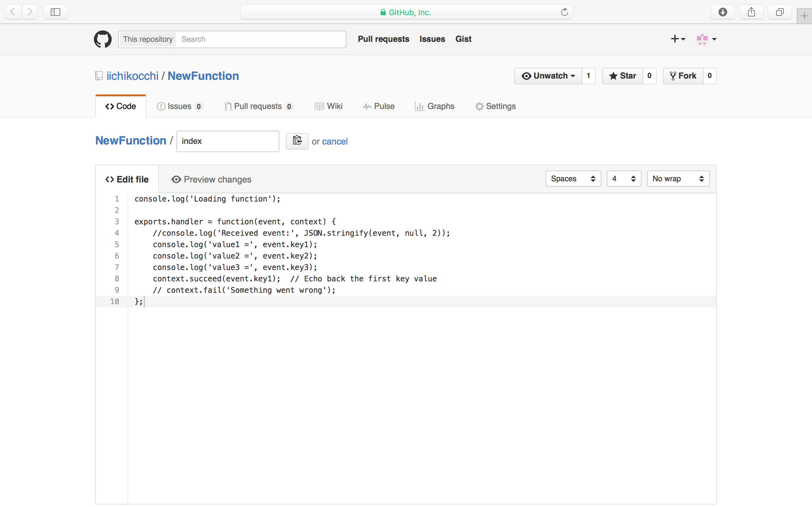Viewport: 812px width, 507px height.
Task: Copy the file path using clipboard icon
Action: [297, 141]
